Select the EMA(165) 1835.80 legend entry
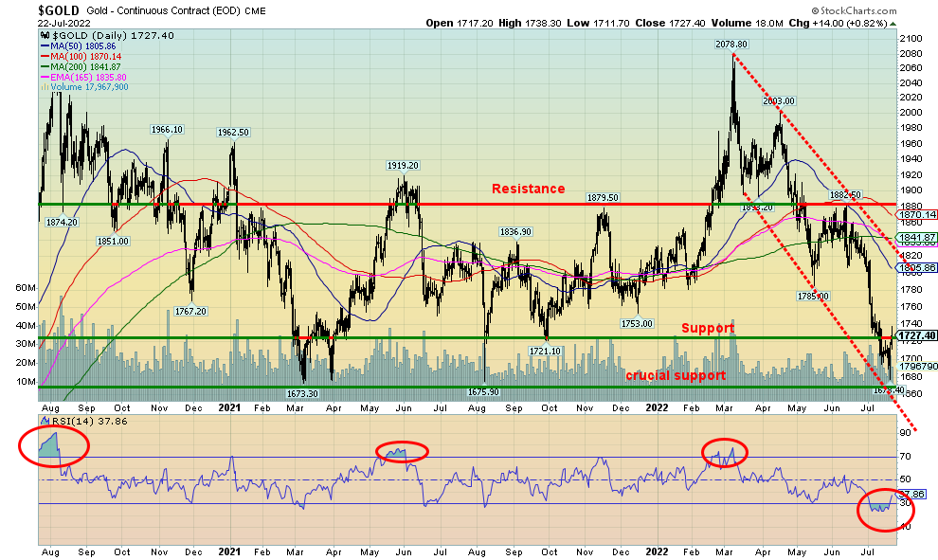 [90, 77]
